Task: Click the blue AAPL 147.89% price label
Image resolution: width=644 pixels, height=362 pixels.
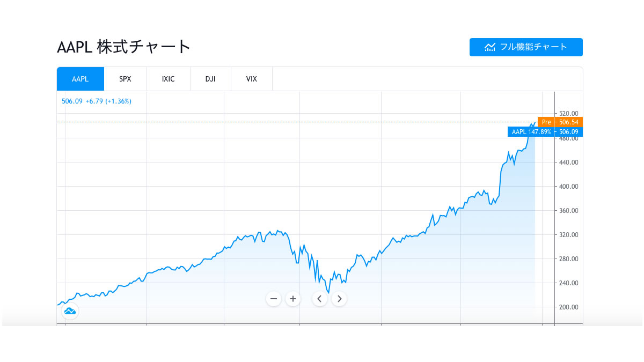Action: tap(545, 131)
